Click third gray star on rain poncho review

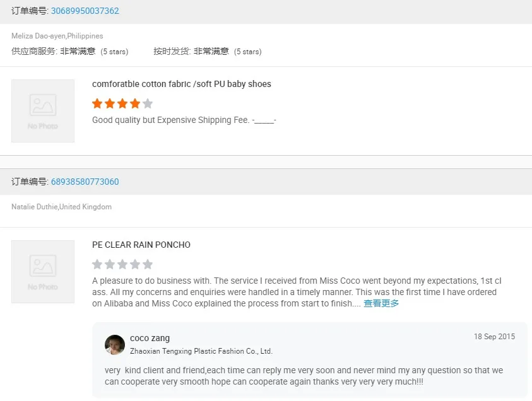(x=122, y=264)
